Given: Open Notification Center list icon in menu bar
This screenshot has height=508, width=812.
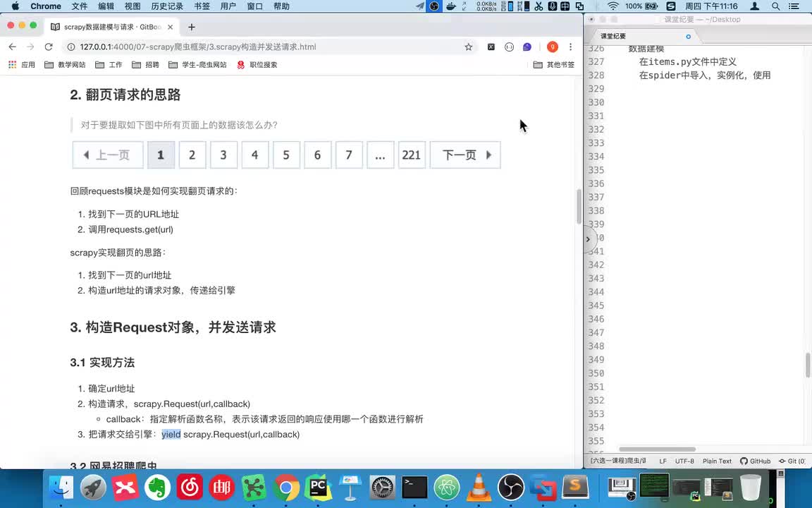Looking at the screenshot, I should (x=794, y=6).
